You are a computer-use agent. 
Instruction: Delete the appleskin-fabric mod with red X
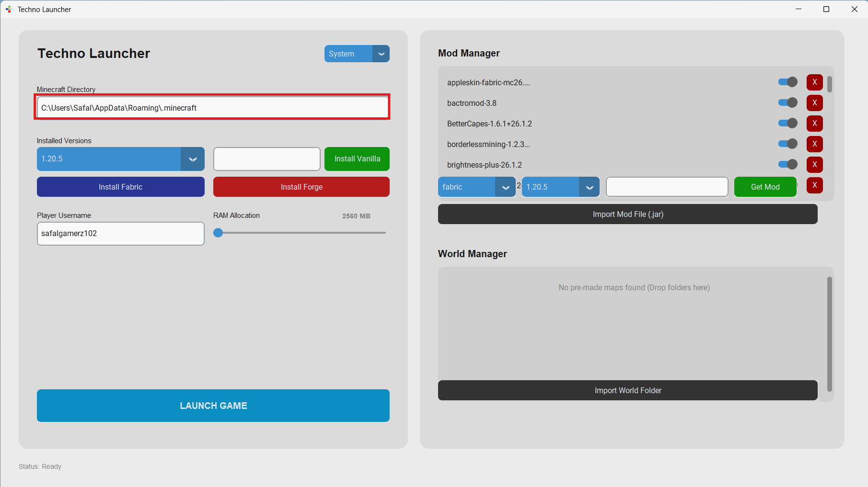[x=814, y=82]
